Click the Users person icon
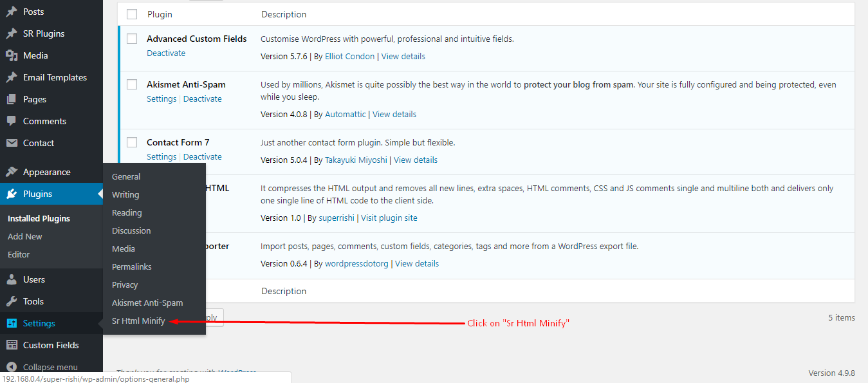The image size is (868, 383). pos(12,279)
